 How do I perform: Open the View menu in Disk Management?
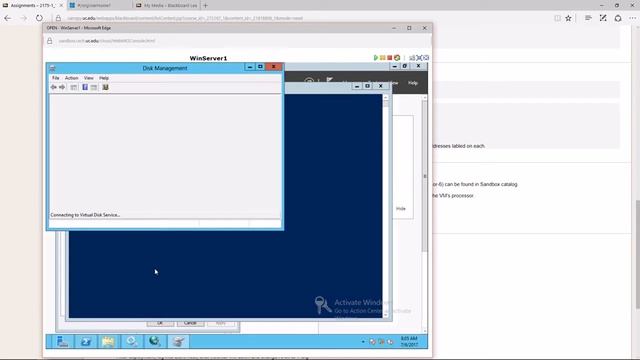click(89, 78)
